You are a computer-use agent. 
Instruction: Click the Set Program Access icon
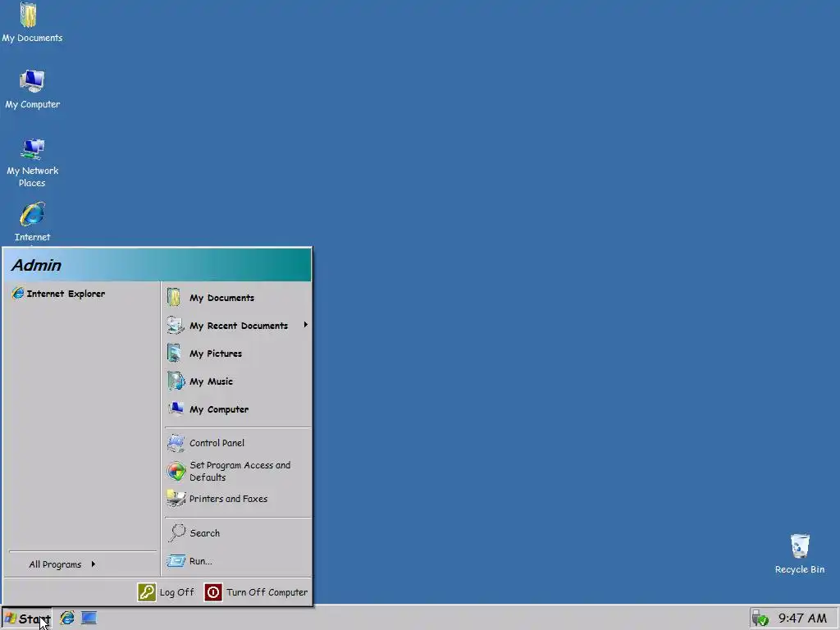pyautogui.click(x=176, y=471)
